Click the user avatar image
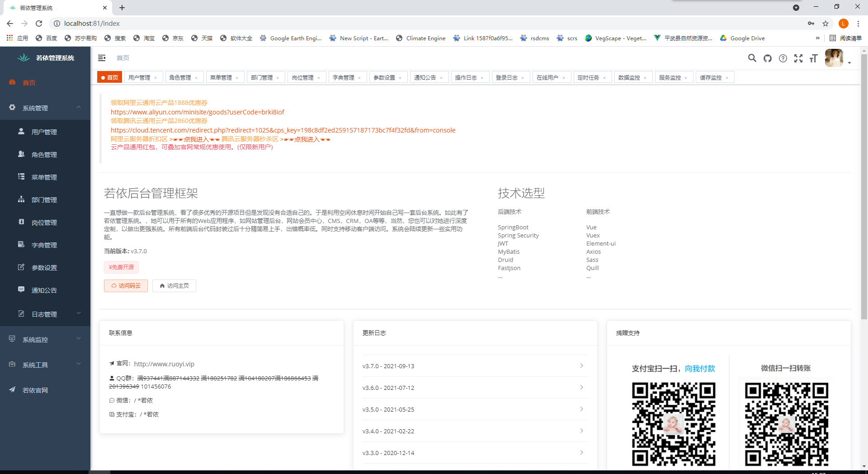Image resolution: width=868 pixels, height=474 pixels. click(x=834, y=58)
